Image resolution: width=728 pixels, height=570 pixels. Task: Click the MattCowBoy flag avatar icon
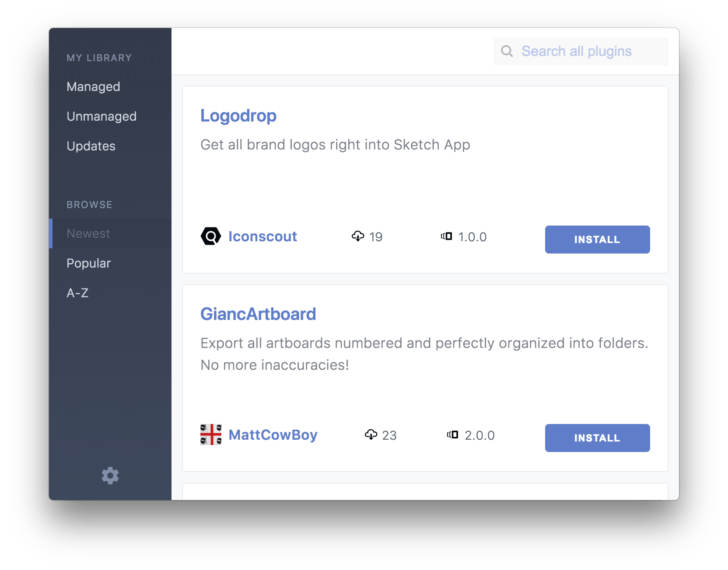click(211, 434)
